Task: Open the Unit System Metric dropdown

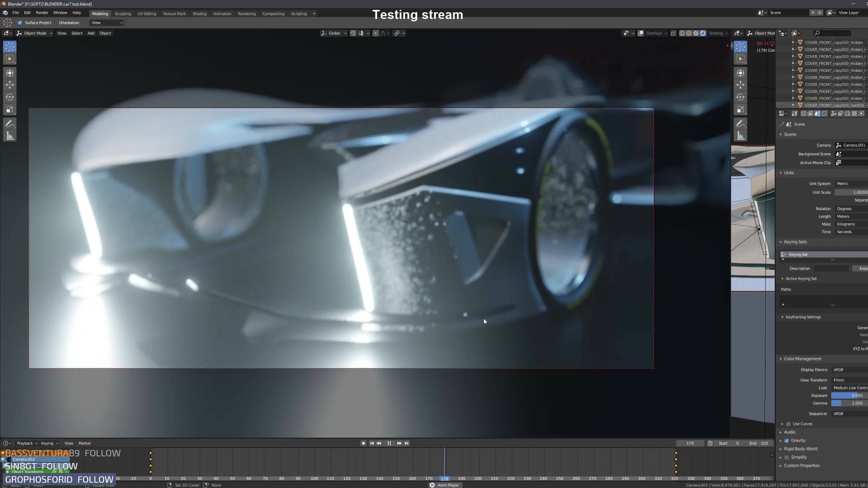Action: [x=851, y=184]
